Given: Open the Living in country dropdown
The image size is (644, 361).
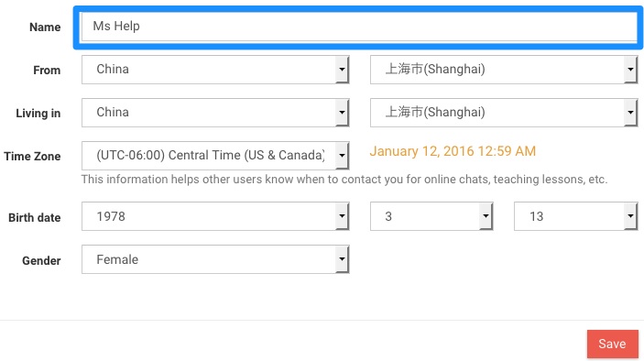Looking at the screenshot, I should pos(215,113).
